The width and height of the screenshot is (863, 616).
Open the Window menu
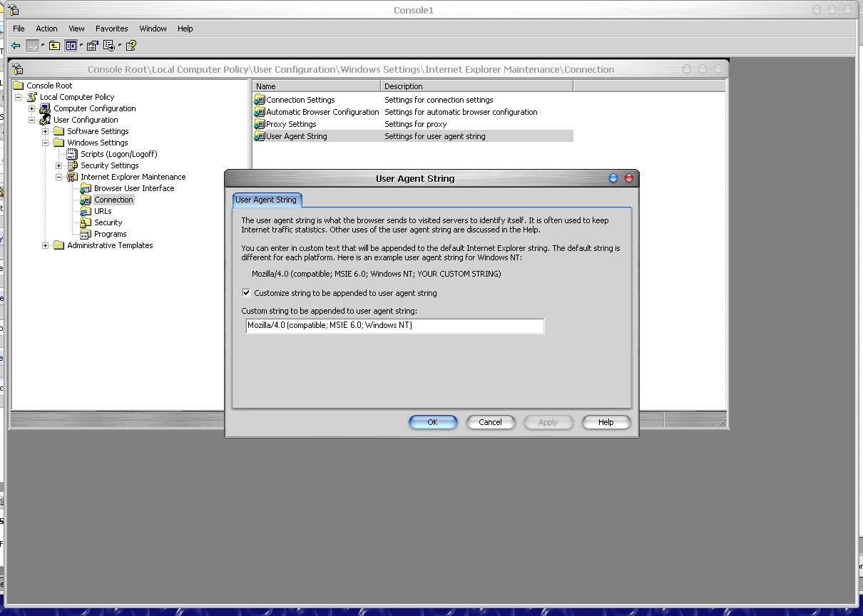pyautogui.click(x=153, y=29)
